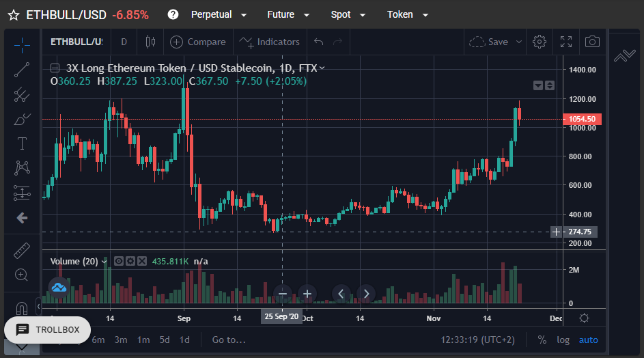Open the Spot markets menu
Screen dimensions: 644x358
coord(348,15)
